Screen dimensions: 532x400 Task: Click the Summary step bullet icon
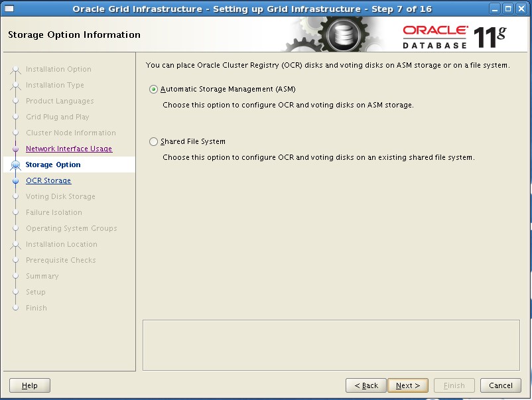point(16,276)
